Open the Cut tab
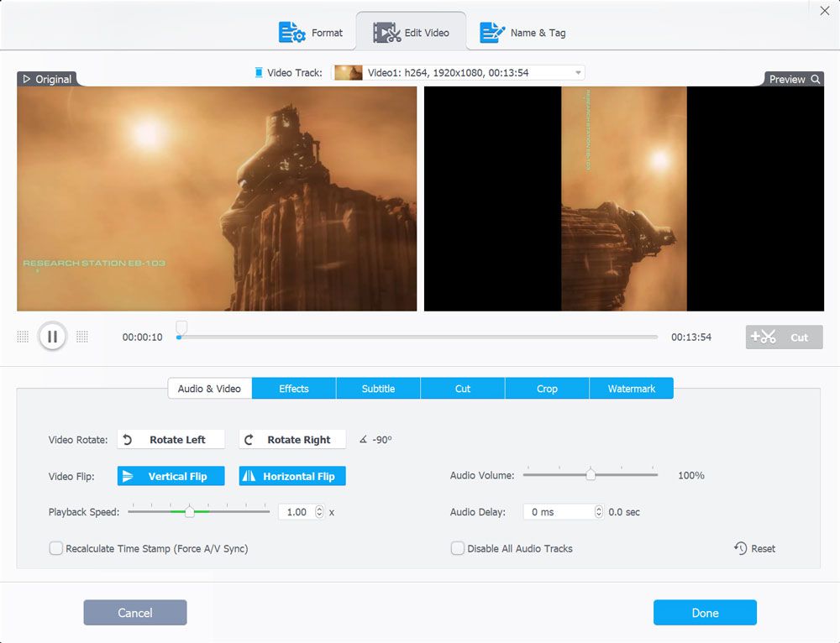 463,389
